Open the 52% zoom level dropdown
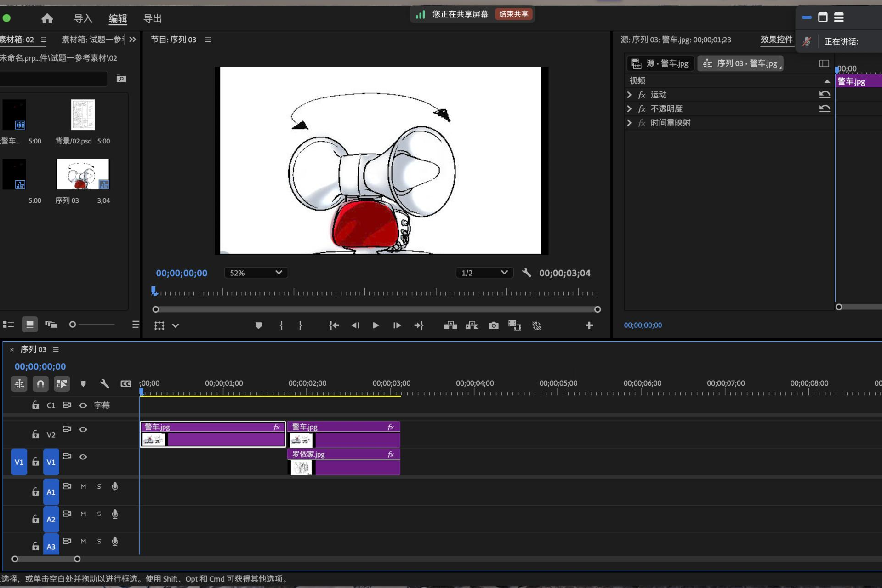 click(256, 273)
